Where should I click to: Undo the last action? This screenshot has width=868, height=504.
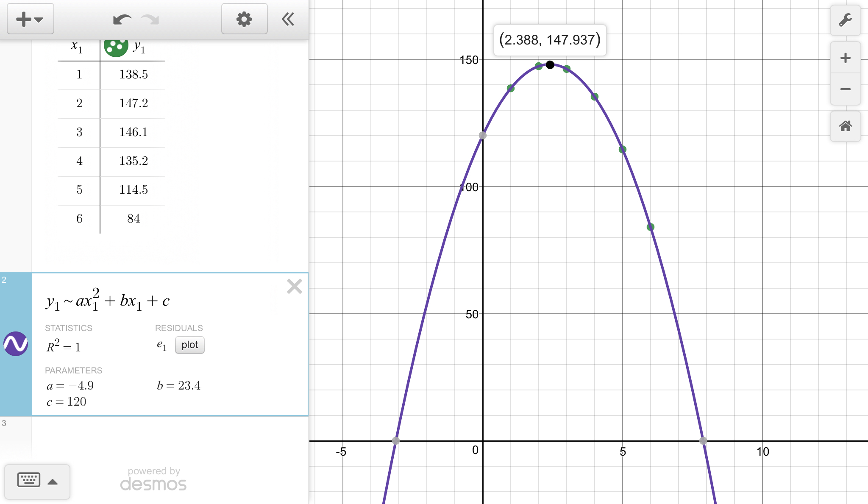click(x=122, y=19)
